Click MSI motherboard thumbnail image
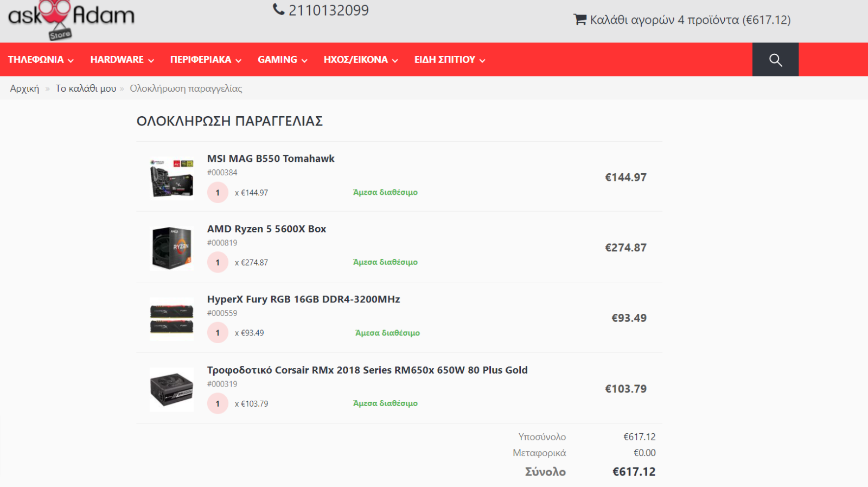This screenshot has width=868, height=487. pyautogui.click(x=171, y=178)
